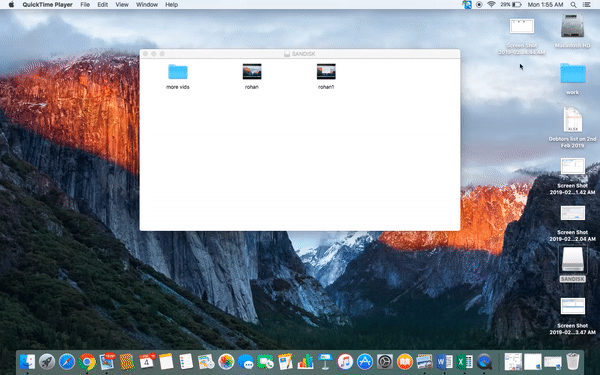Open the Help menu
Screen dimensions: 600x375
pyautogui.click(x=171, y=5)
